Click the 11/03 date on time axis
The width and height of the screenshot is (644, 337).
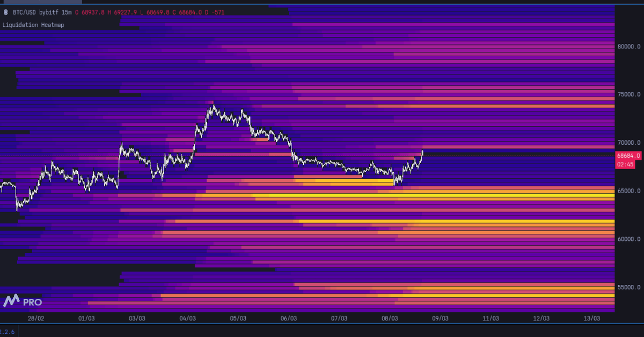491,318
